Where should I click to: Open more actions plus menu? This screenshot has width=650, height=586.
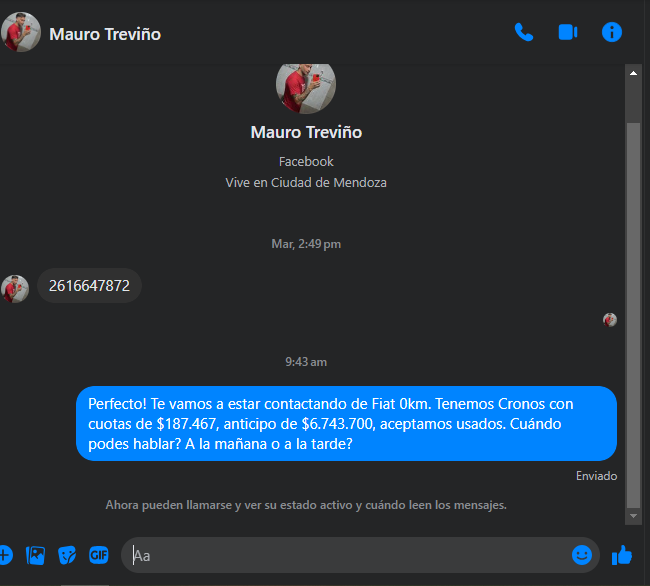point(5,555)
